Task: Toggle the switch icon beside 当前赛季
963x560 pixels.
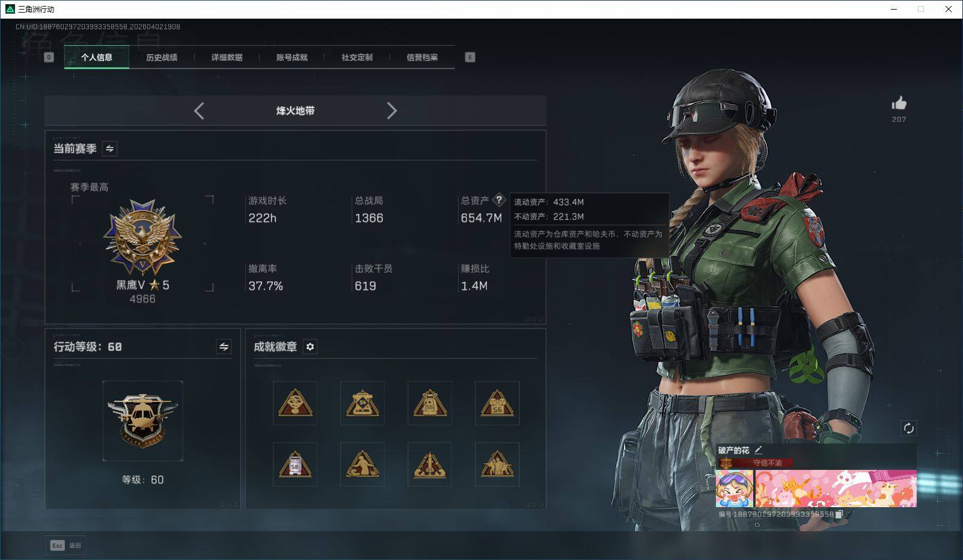Action: point(110,148)
